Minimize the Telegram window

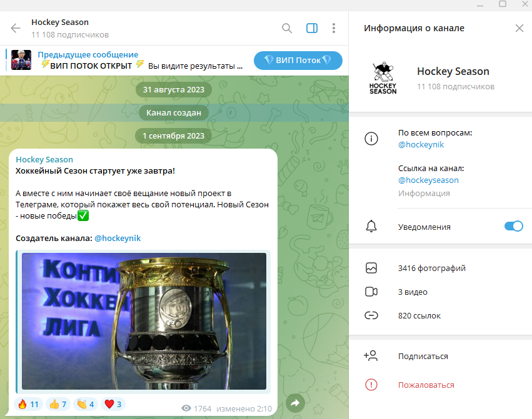point(480,5)
